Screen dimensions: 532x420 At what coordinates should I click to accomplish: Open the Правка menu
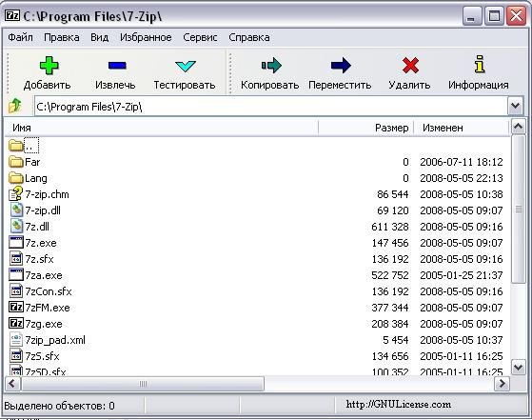coord(62,37)
